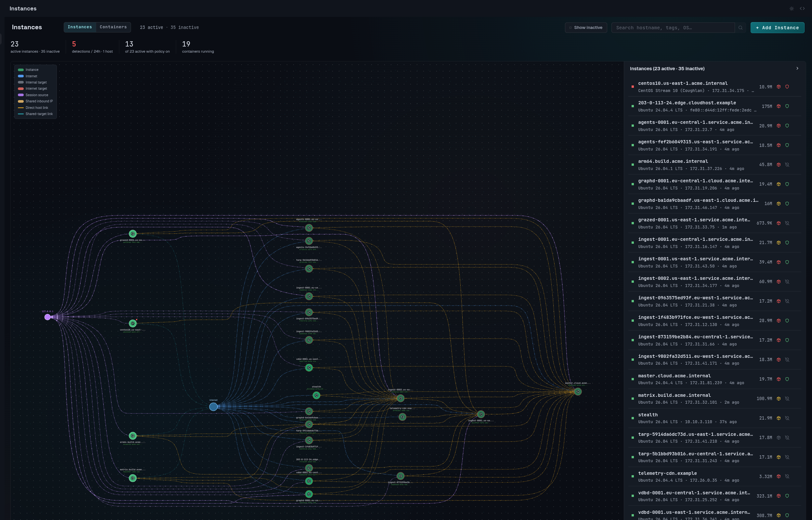Focus the Search hostname, tags, OS field

[673, 28]
